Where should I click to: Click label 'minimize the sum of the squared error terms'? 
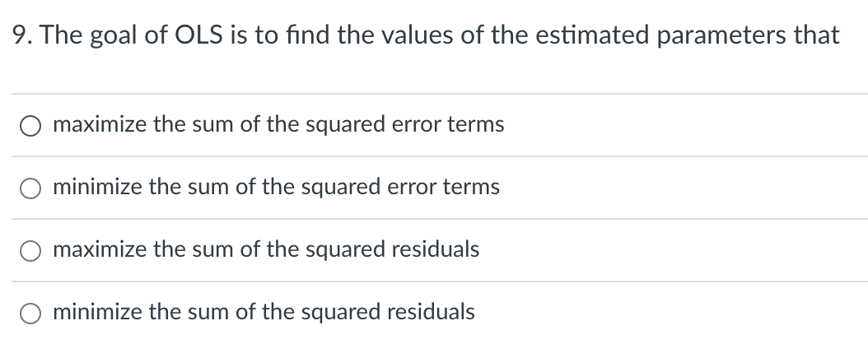coord(276,187)
